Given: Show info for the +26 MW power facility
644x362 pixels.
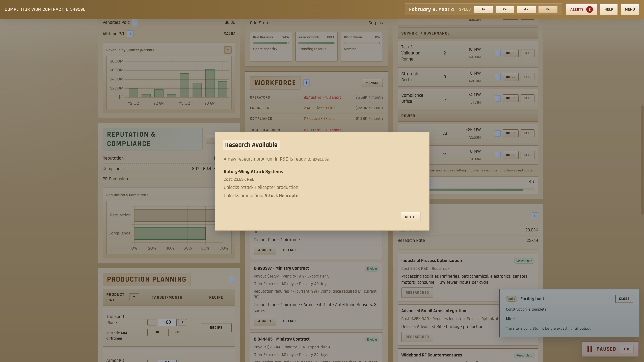Looking at the screenshot, I should point(498,133).
